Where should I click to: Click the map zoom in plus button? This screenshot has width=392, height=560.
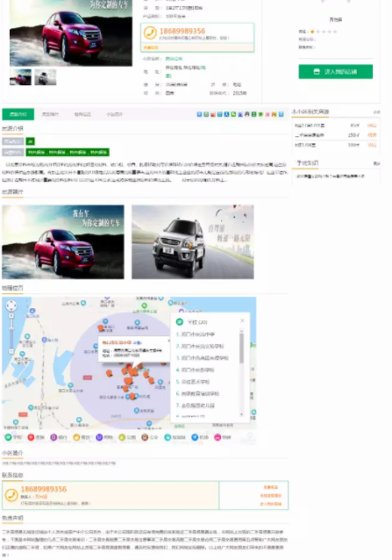(11, 316)
